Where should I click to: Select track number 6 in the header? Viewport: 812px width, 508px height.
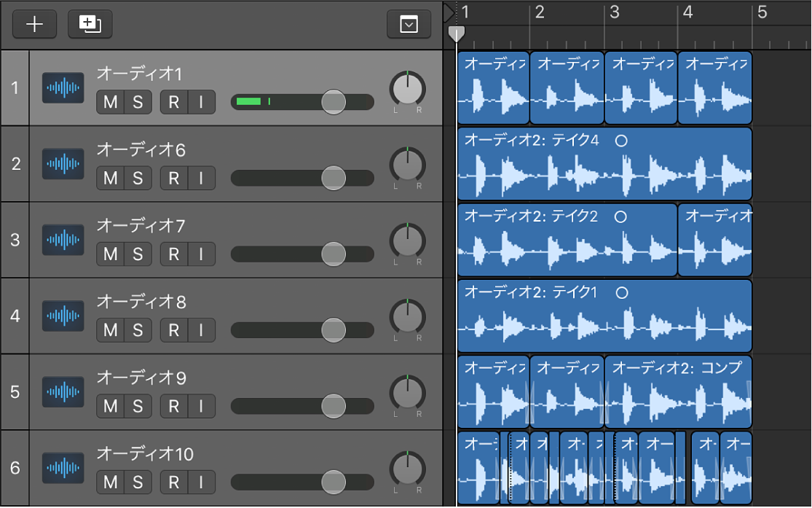coord(15,467)
